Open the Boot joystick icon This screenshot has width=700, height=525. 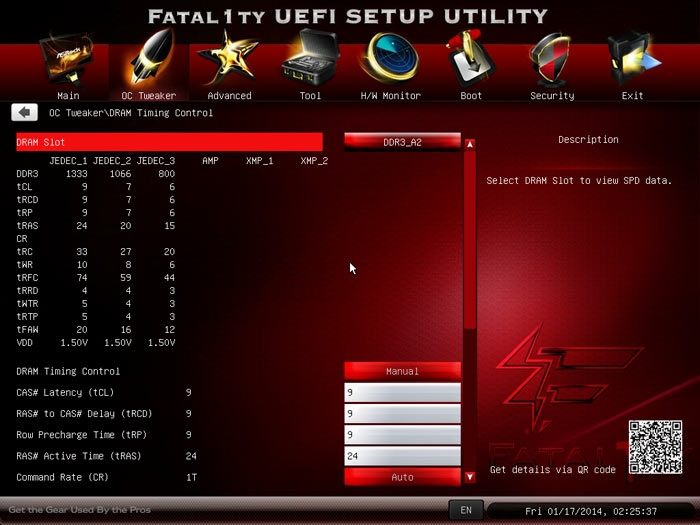470,58
